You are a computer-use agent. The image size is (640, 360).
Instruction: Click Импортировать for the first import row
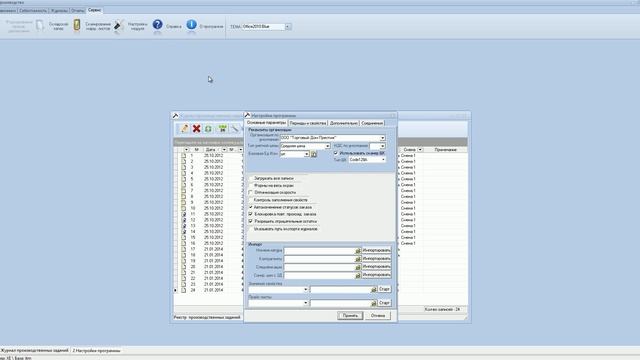tap(376, 250)
